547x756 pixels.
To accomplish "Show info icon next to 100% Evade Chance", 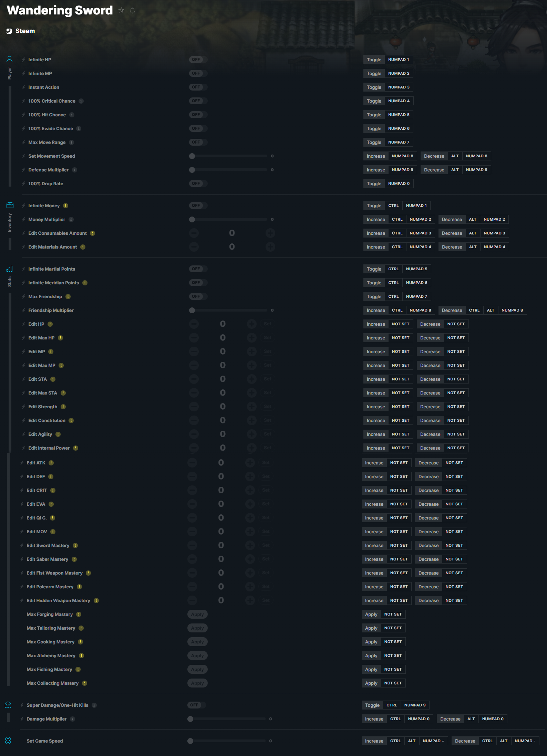I will point(79,128).
